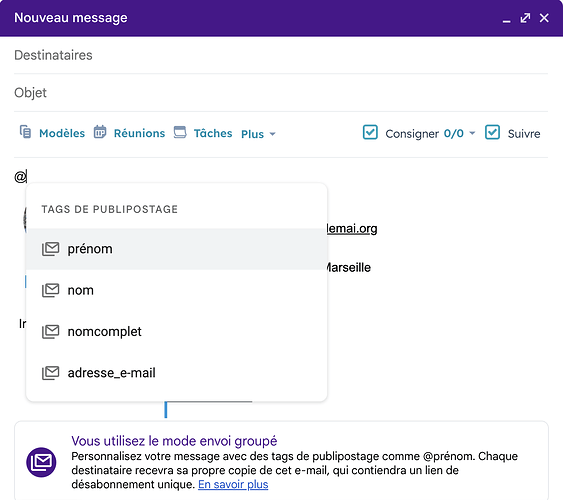Toggle the Consigner checkbox
This screenshot has width=563, height=500.
pos(370,132)
